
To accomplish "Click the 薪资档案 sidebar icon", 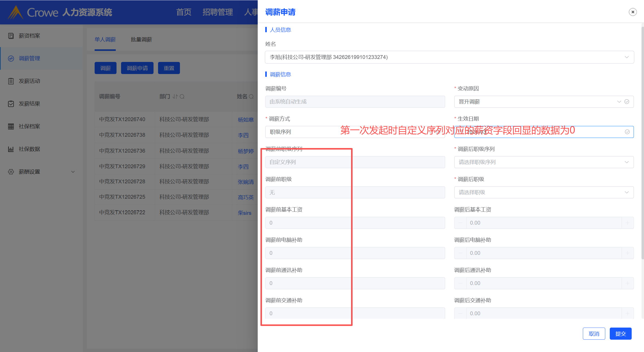I will coord(11,36).
